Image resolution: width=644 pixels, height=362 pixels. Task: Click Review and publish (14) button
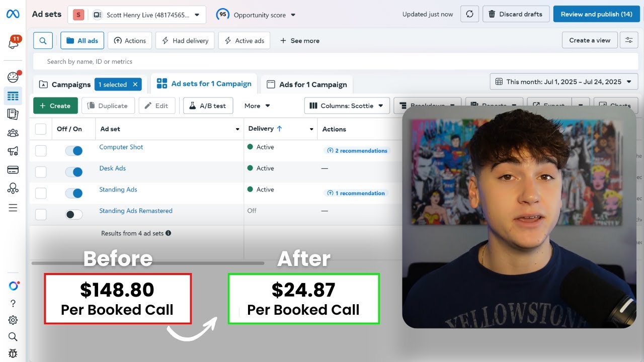coord(596,14)
